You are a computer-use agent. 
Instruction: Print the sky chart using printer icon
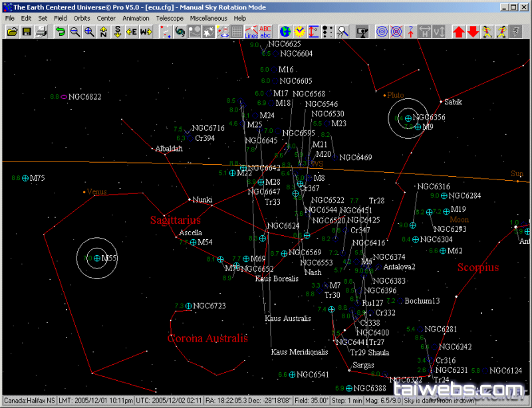click(x=41, y=31)
